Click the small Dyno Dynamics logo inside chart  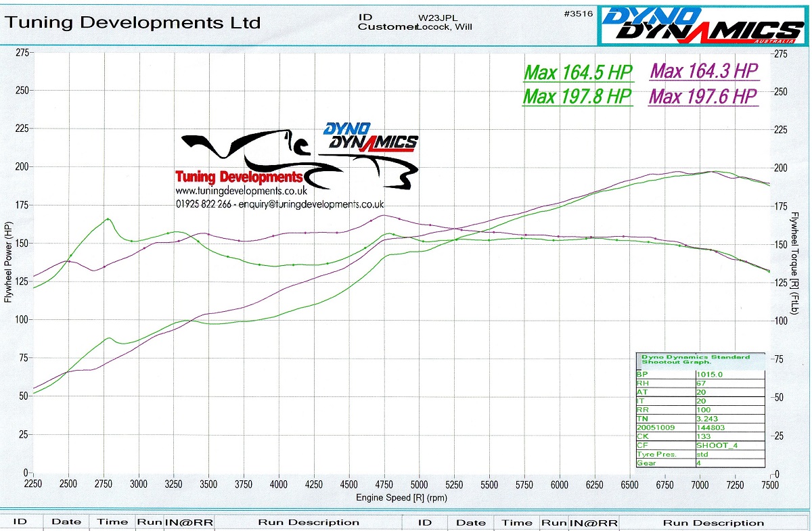click(371, 136)
